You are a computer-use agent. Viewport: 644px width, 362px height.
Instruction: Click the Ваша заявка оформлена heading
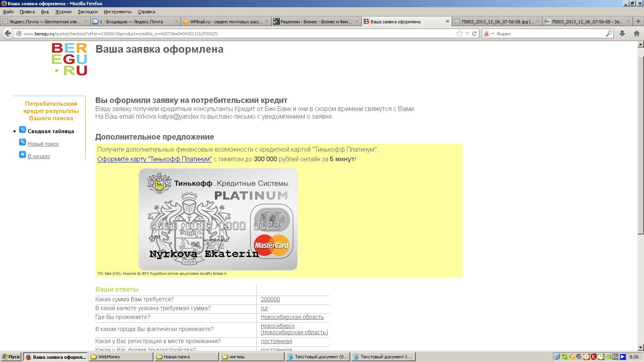(x=159, y=49)
